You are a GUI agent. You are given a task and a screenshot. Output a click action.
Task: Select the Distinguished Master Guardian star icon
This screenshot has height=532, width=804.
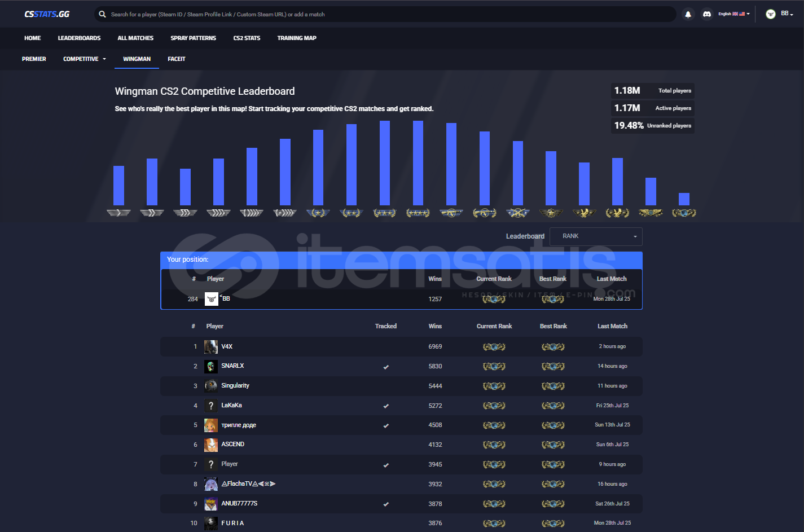pyautogui.click(x=551, y=213)
